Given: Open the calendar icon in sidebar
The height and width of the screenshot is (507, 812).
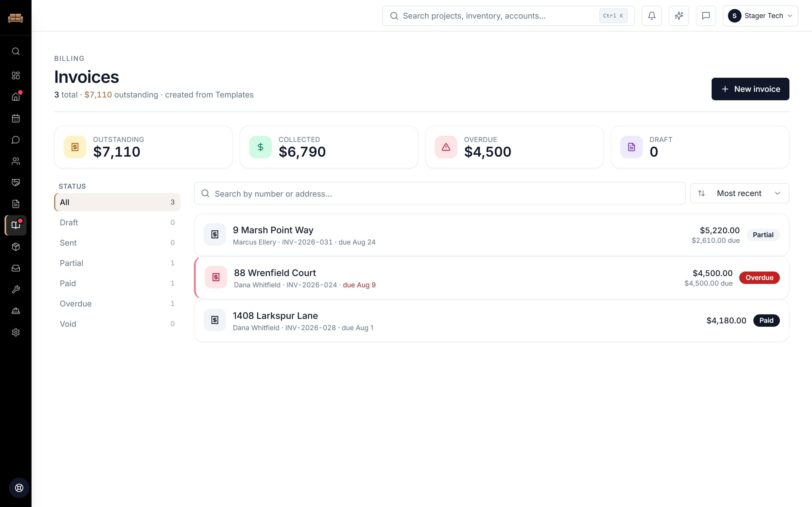Looking at the screenshot, I should (x=16, y=118).
